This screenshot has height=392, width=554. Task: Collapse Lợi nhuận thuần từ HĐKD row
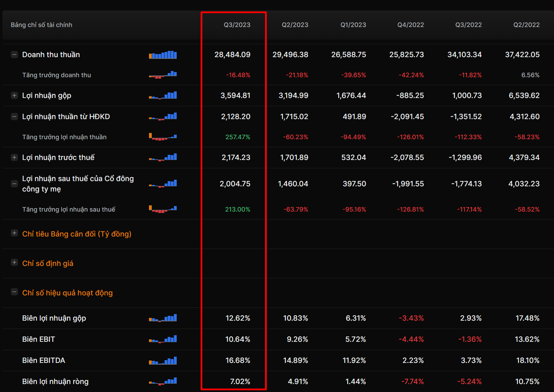[14, 117]
